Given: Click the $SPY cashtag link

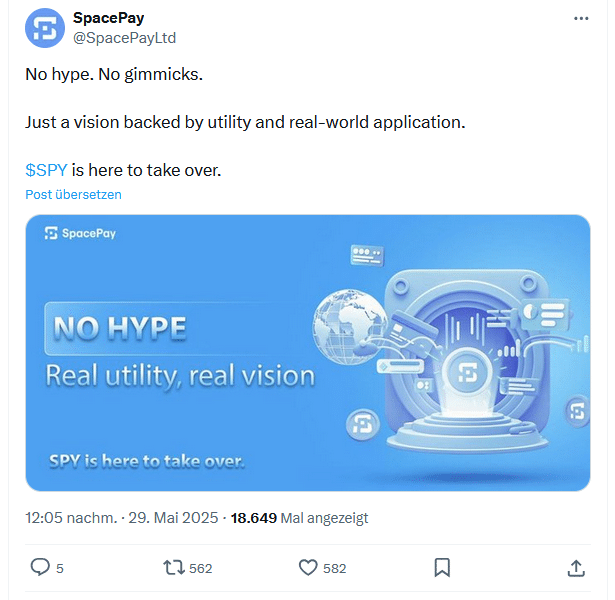Looking at the screenshot, I should click(x=46, y=170).
